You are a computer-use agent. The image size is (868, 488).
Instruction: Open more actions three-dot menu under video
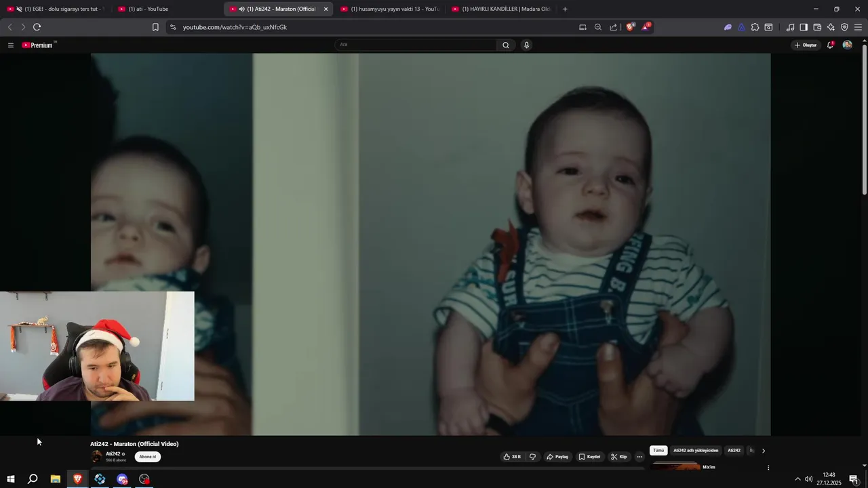click(x=639, y=457)
